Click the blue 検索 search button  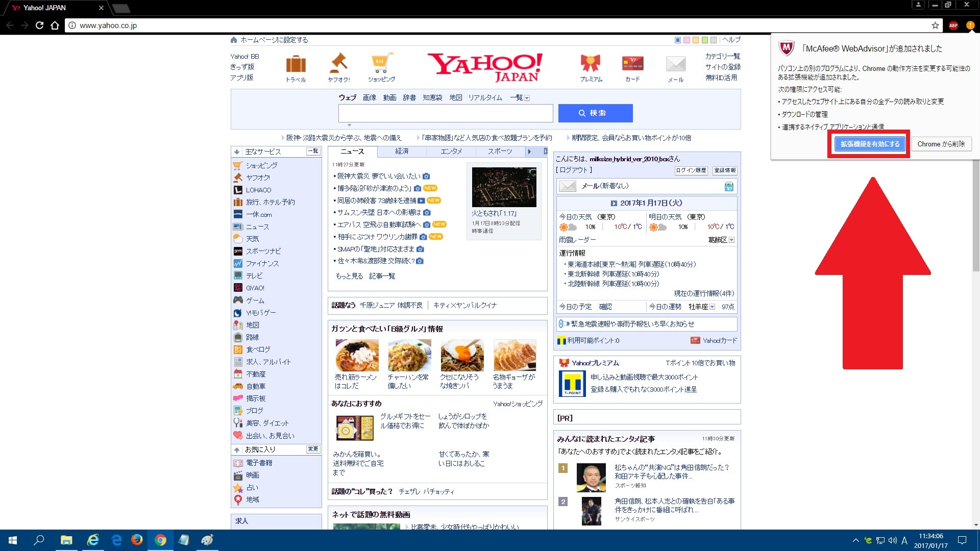(x=595, y=113)
